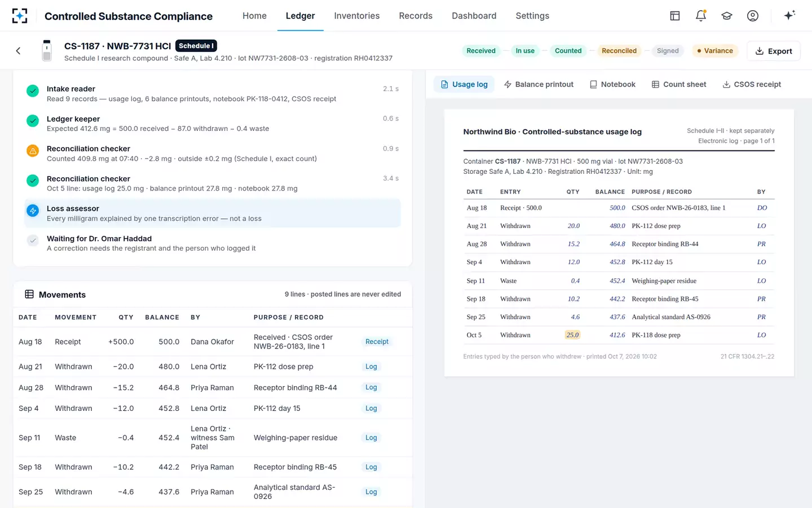Viewport: 812px width, 508px height.
Task: Click the highlighted 25.0 quantity in usage log
Action: coord(572,335)
